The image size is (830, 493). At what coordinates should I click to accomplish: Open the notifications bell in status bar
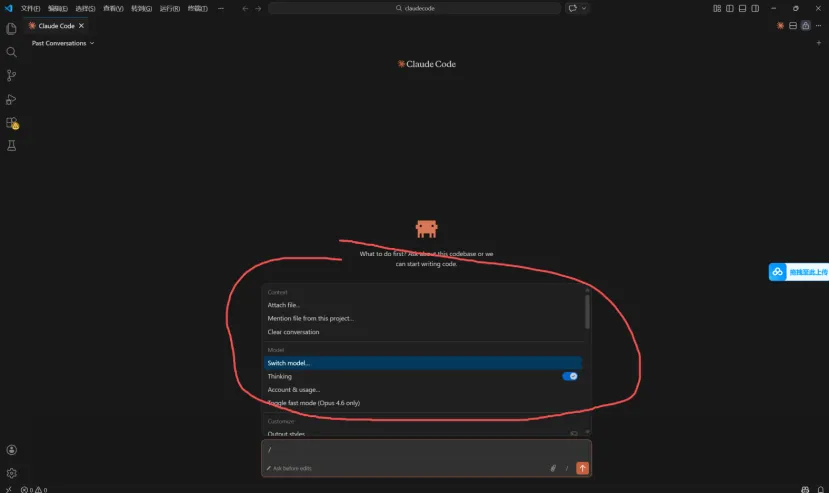[x=820, y=490]
